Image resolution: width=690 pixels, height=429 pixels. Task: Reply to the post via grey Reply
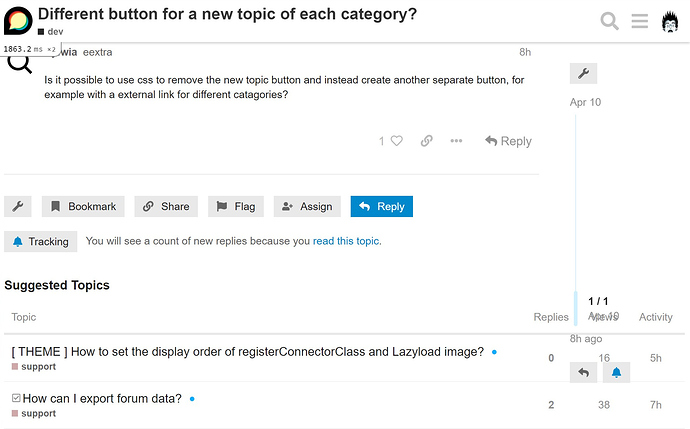(x=508, y=141)
